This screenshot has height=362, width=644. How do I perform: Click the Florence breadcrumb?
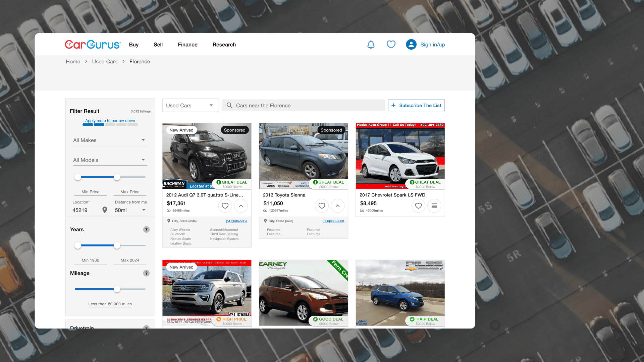coord(140,62)
